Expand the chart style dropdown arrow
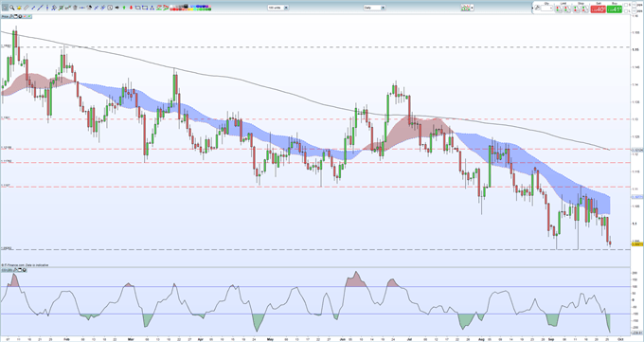Image resolution: width=644 pixels, height=342 pixels. coord(472,8)
